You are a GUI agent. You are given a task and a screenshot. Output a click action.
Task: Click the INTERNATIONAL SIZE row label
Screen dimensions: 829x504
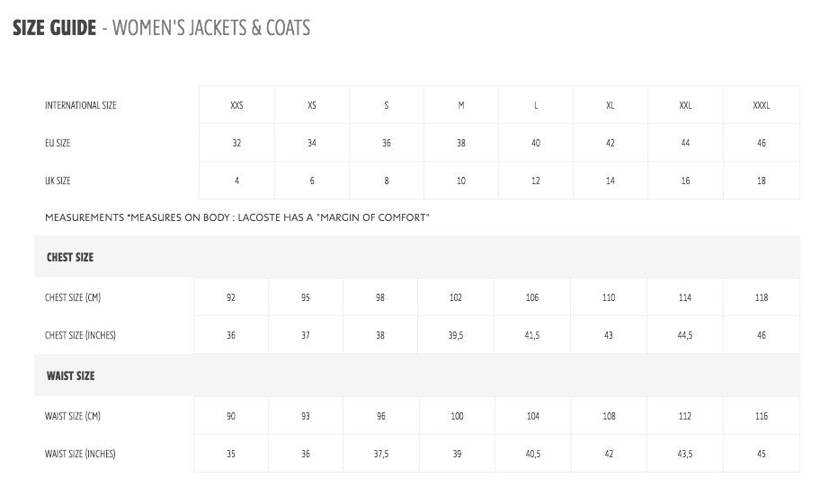(81, 105)
